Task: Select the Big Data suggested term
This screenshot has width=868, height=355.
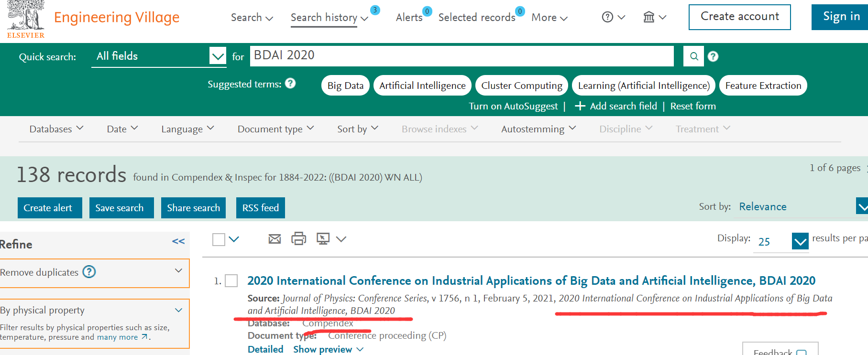Action: [x=345, y=86]
